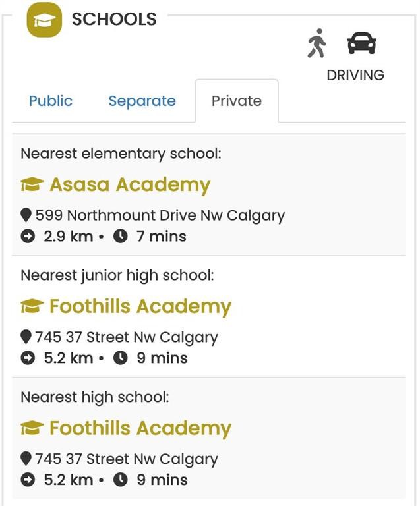
Task: Click the arrow distance icon beside 2.9 km
Action: (28, 237)
